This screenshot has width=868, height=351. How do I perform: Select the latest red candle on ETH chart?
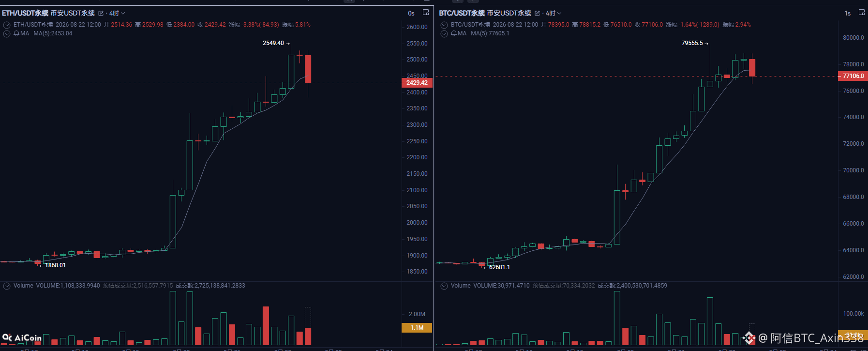[308, 69]
